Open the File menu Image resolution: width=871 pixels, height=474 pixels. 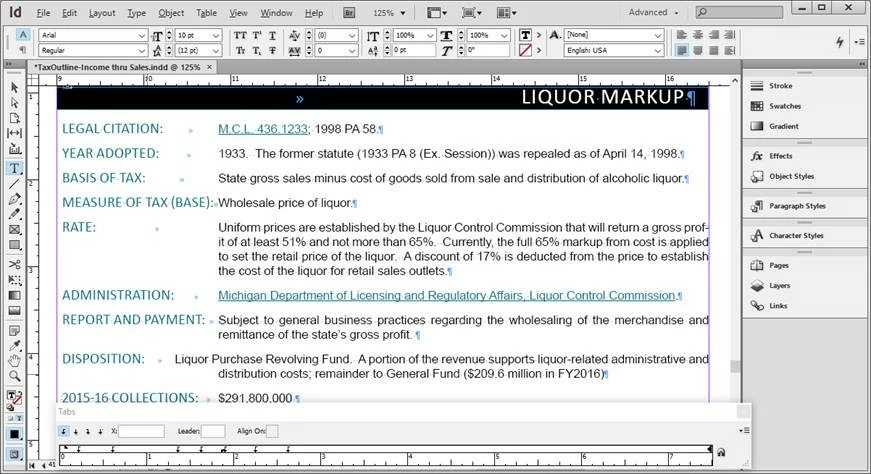(43, 13)
